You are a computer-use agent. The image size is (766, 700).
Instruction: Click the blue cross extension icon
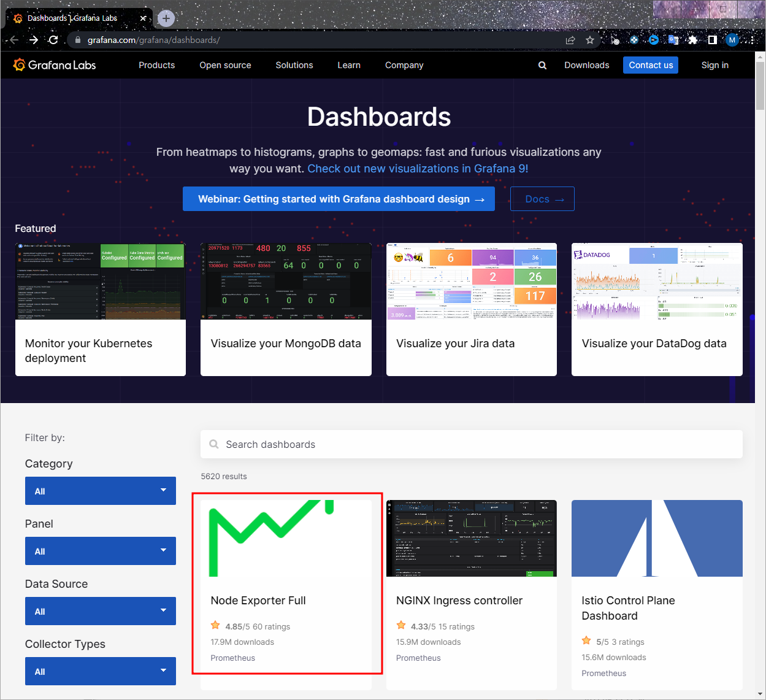click(634, 40)
